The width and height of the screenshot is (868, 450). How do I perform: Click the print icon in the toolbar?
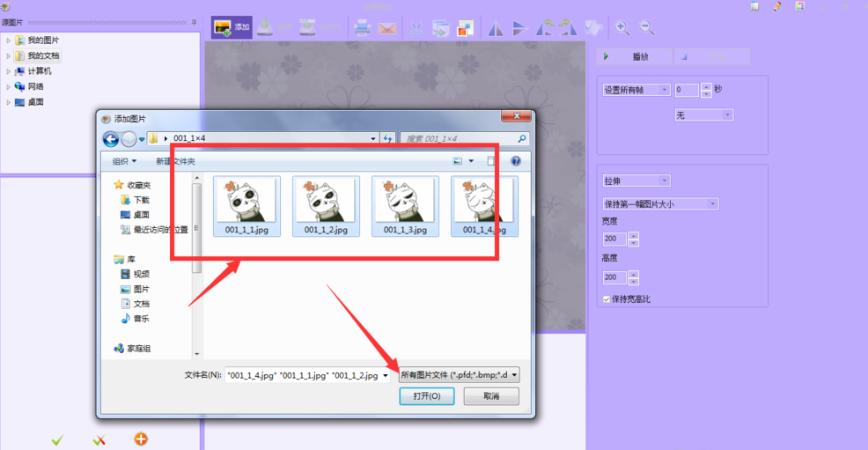pos(362,27)
